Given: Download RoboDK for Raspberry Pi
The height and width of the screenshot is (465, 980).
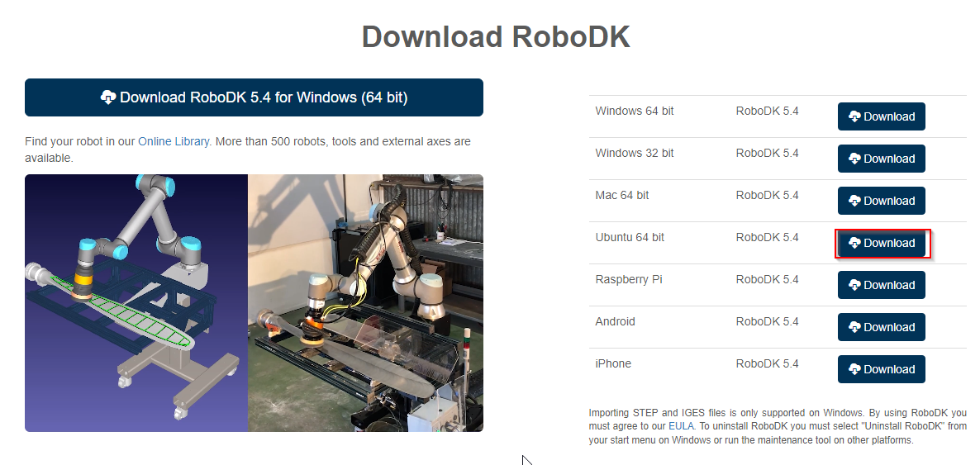Looking at the screenshot, I should [x=881, y=285].
